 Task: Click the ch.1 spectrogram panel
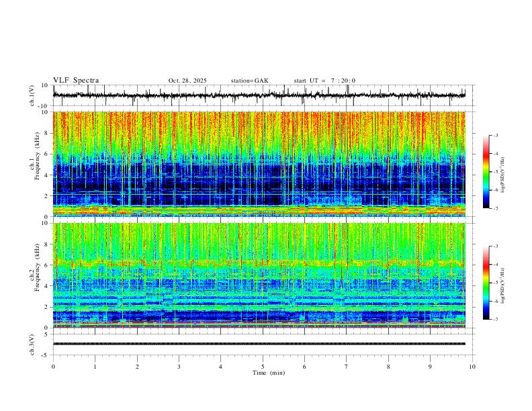pos(259,164)
